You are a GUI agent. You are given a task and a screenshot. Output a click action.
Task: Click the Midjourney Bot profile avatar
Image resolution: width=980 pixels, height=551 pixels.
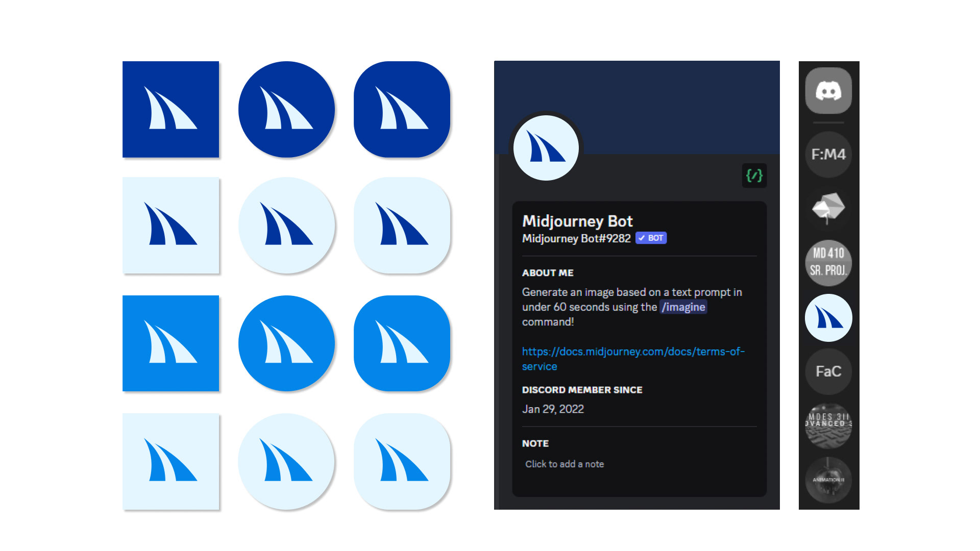(x=546, y=148)
